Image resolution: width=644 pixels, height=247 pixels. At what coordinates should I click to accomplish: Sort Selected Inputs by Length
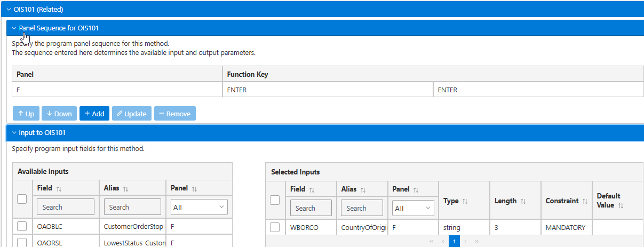[x=523, y=201]
